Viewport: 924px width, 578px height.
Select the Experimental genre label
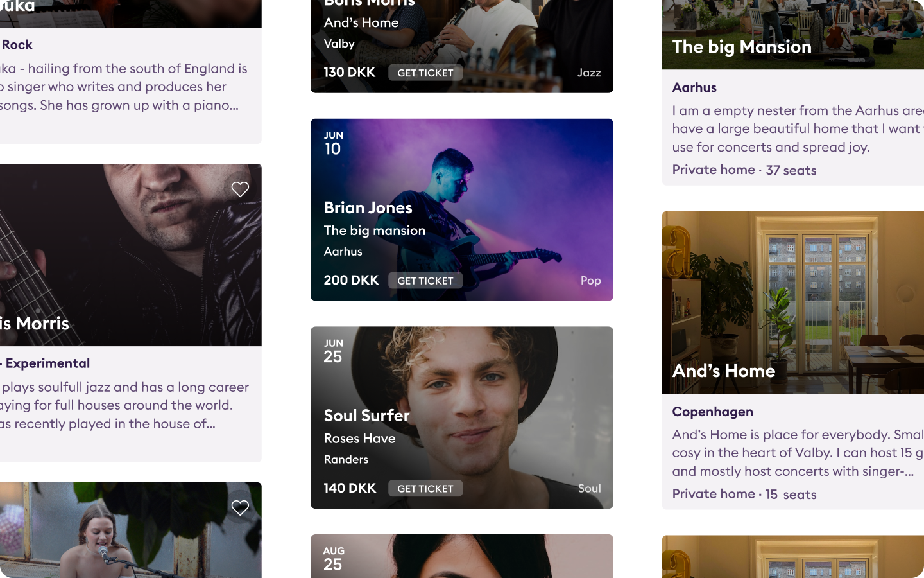click(47, 363)
